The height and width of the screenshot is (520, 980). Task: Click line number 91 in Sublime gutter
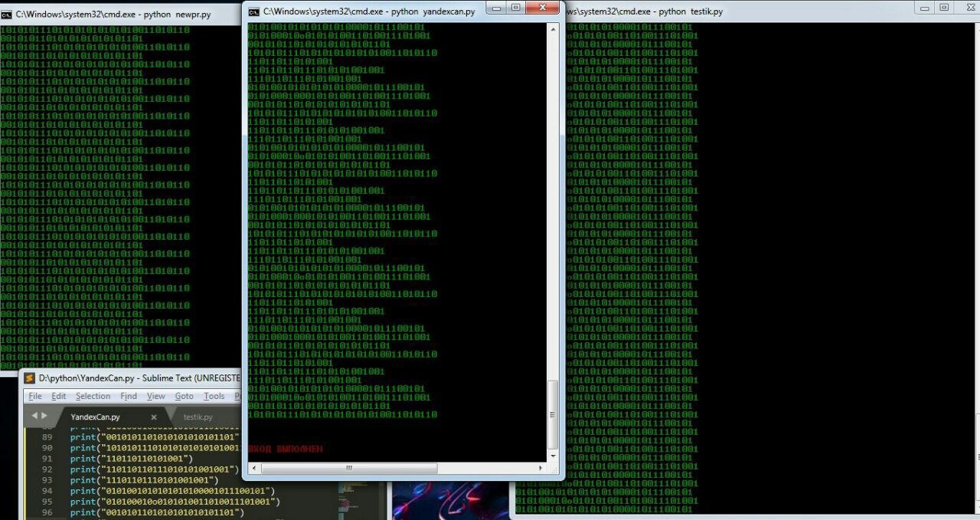pos(47,458)
